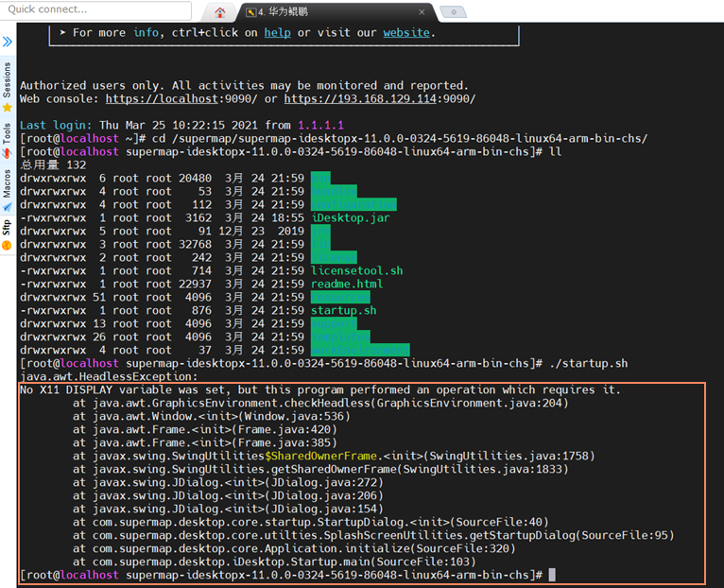This screenshot has width=724, height=588.
Task: Click the Sftp orange globe icon
Action: [x=8, y=245]
